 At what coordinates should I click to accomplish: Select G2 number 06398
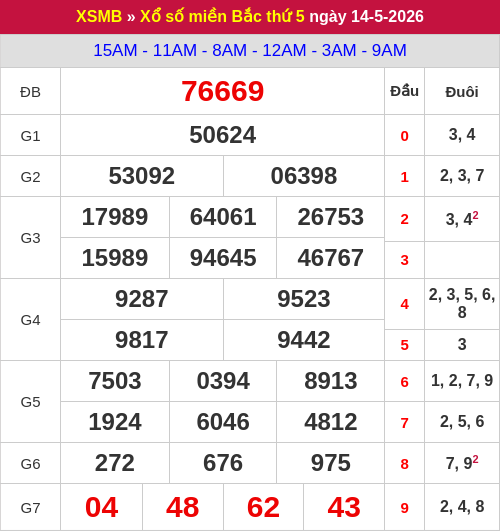point(304,176)
